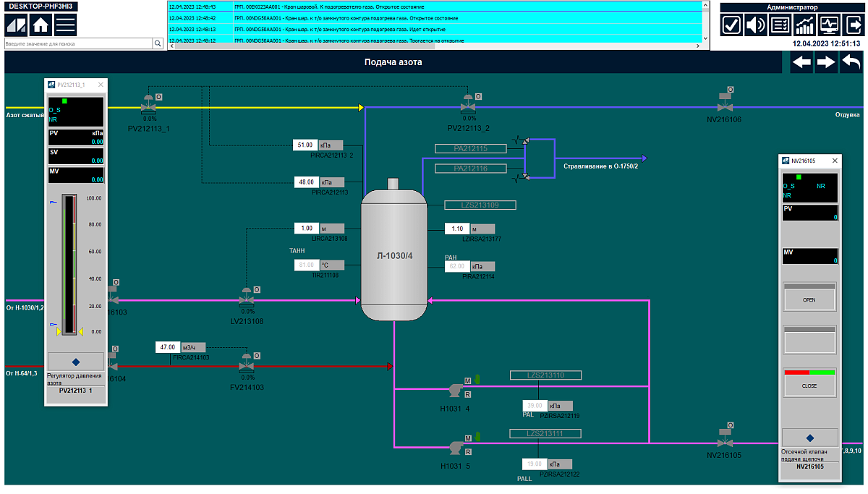Toggle the M mode indicator on pump H1031_5
The image size is (868, 494).
(x=468, y=438)
